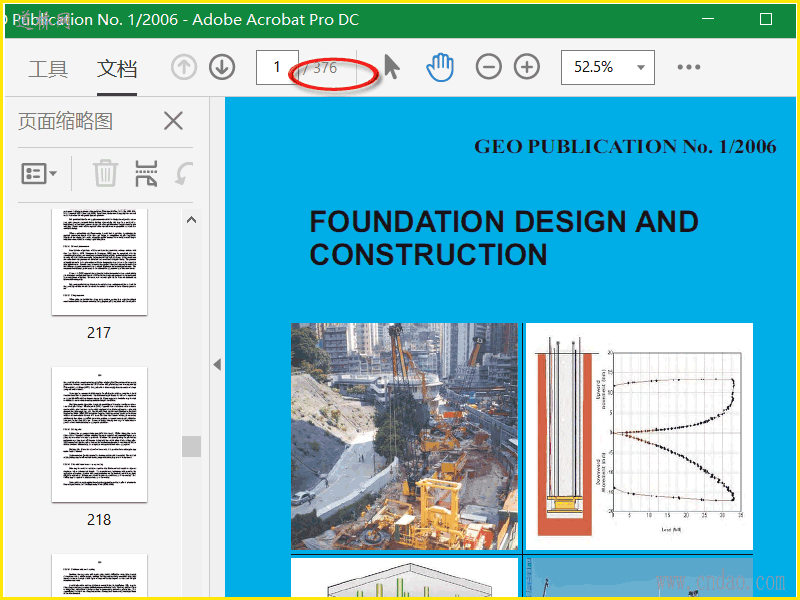800x600 pixels.
Task: Go to previous page with up arrow
Action: point(184,67)
